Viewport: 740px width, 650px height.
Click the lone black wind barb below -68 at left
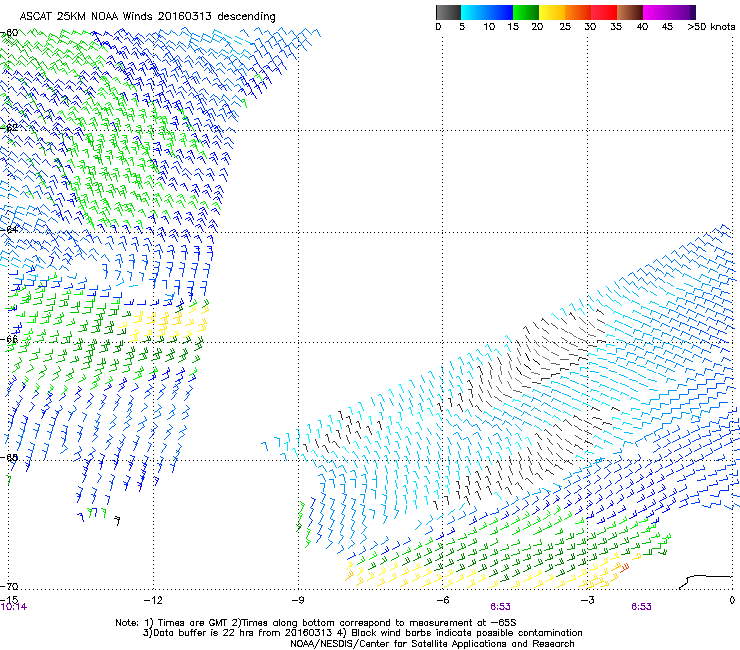(x=117, y=521)
